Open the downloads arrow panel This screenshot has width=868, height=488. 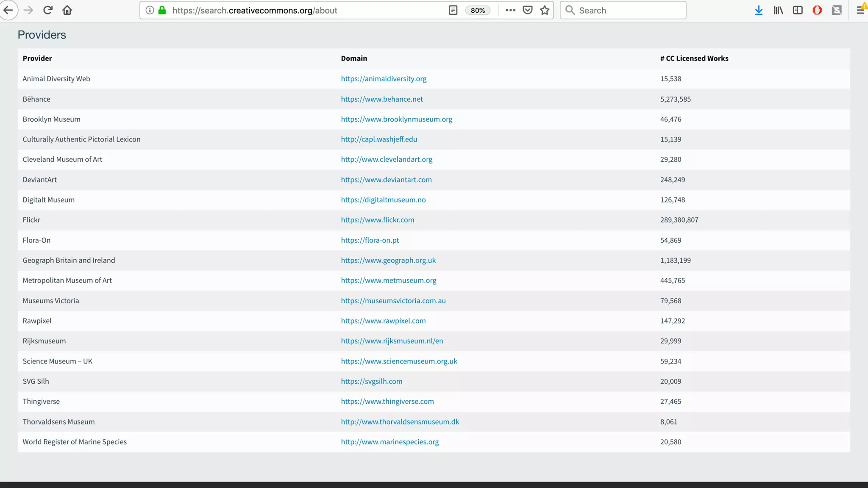(759, 10)
